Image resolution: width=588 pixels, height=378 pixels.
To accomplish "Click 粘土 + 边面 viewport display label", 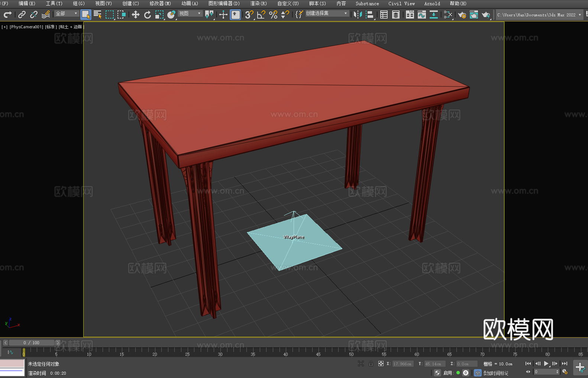I will 71,27.
